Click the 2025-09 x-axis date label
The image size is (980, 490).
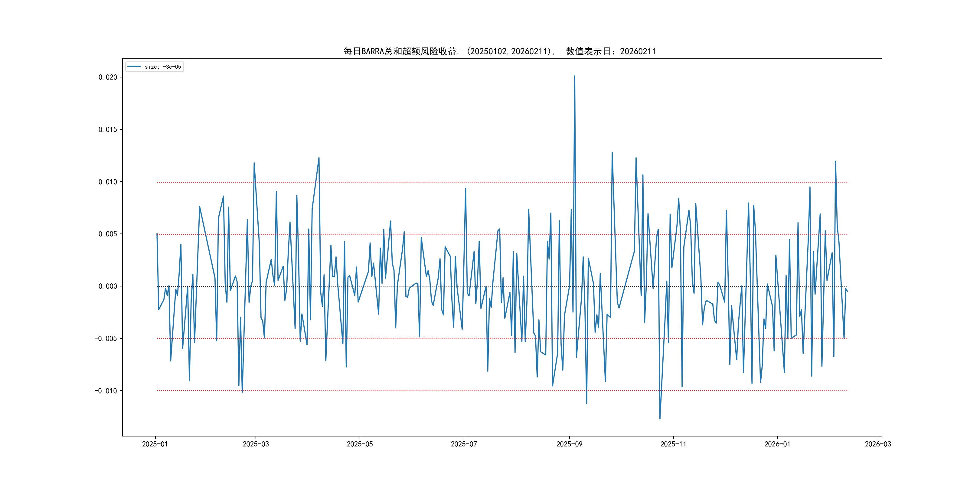click(x=569, y=444)
